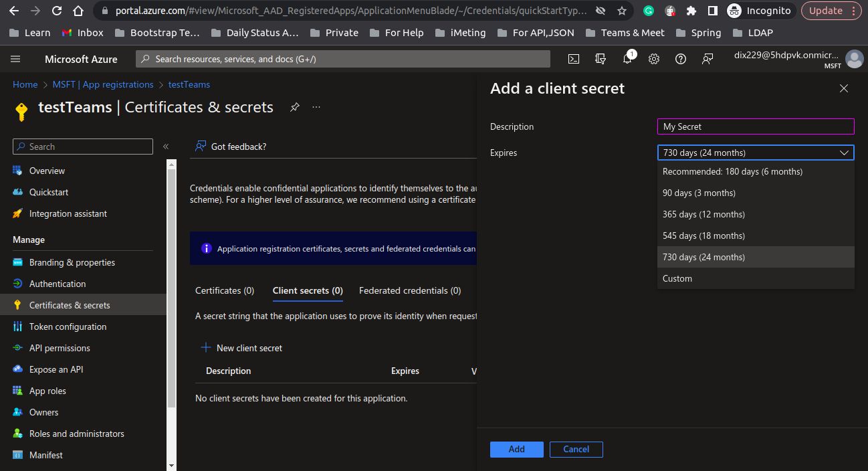Image resolution: width=868 pixels, height=471 pixels.
Task: Select the Custom expiry option
Action: (x=756, y=278)
